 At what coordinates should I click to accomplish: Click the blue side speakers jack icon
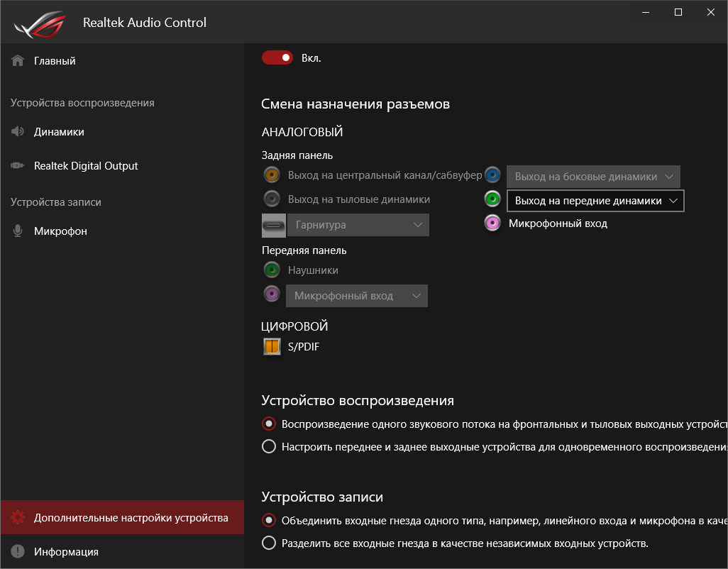click(x=492, y=175)
